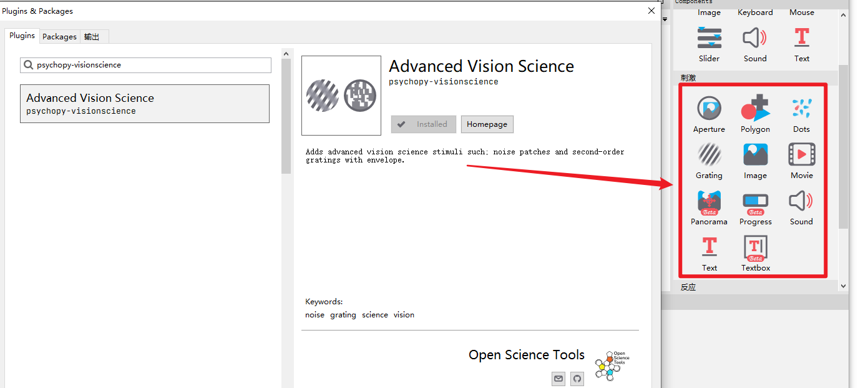Add the Textbox beta component
This screenshot has height=388, width=868.
[x=755, y=248]
